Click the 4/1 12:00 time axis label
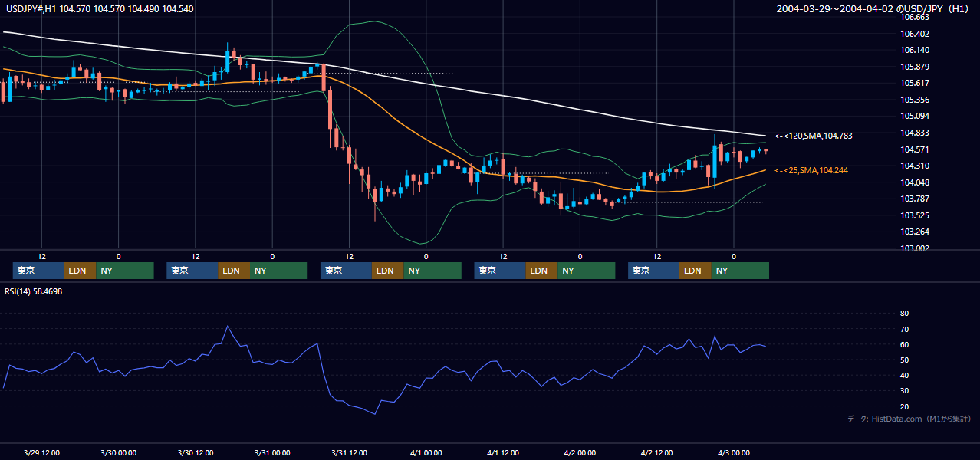Screen dimensions: 980x460 coord(502,452)
